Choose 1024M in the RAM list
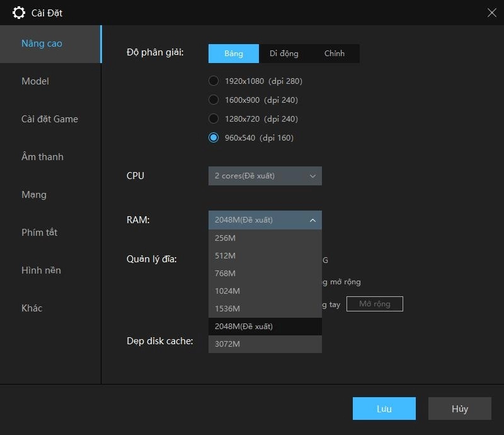 coord(265,291)
